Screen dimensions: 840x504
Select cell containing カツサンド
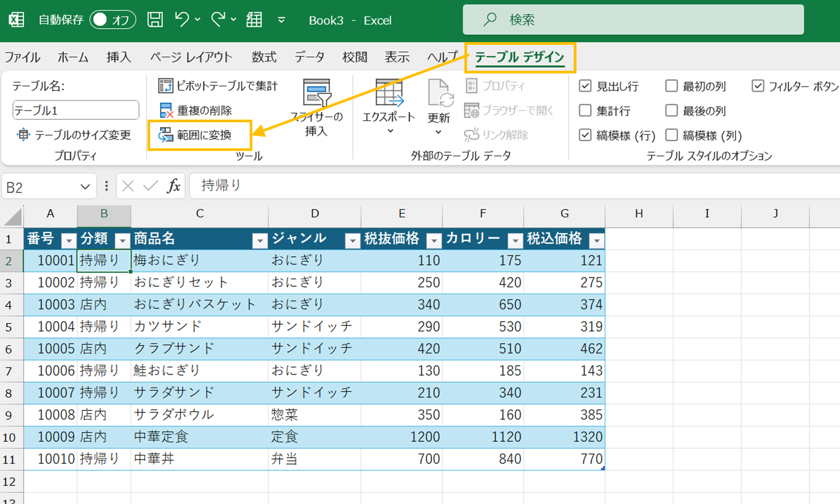[x=199, y=327]
